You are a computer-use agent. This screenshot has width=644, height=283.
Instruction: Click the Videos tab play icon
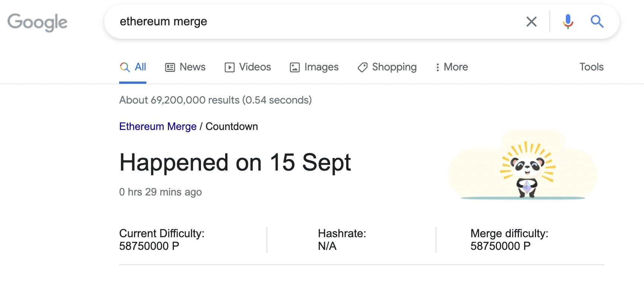tap(230, 67)
